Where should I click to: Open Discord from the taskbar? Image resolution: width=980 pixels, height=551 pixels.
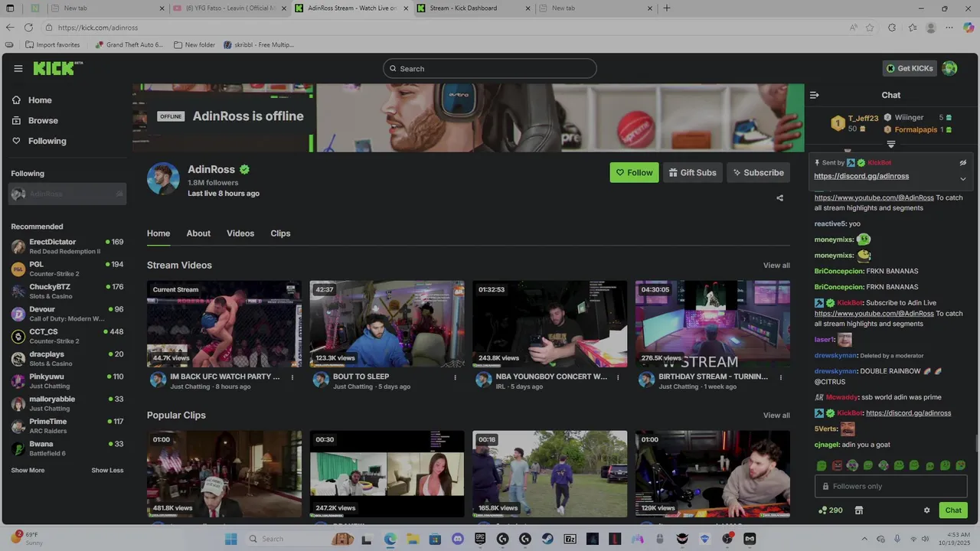coord(458,539)
